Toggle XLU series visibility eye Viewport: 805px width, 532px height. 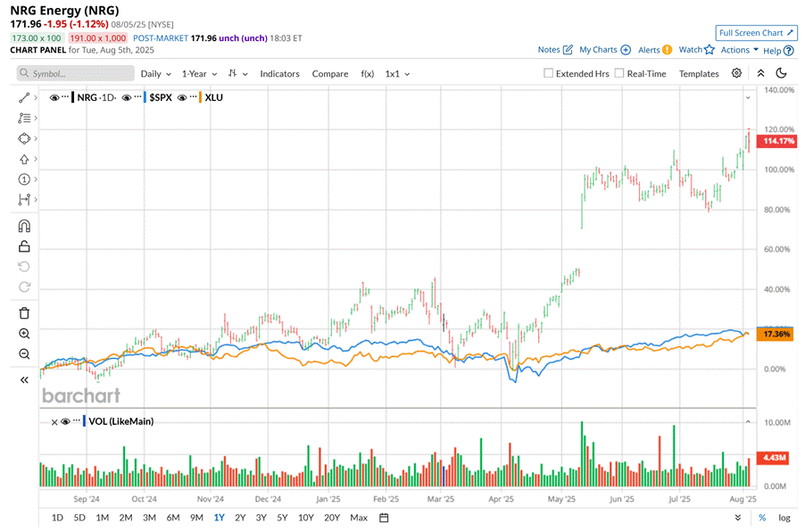tap(182, 97)
